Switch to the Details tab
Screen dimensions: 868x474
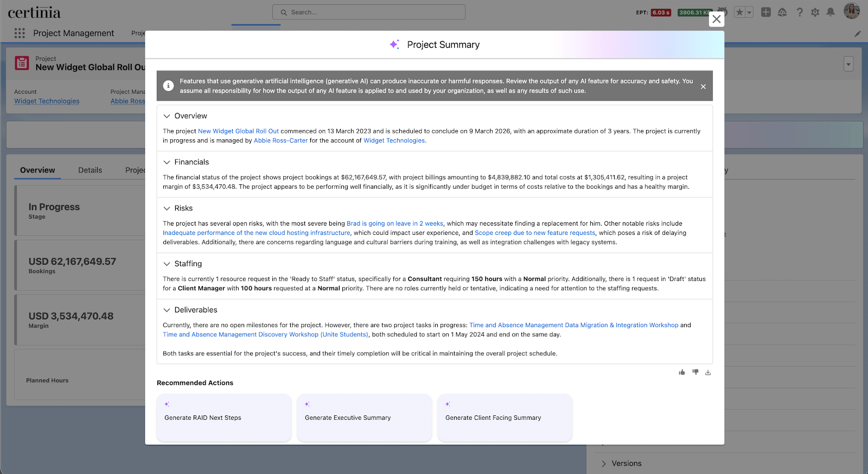90,170
